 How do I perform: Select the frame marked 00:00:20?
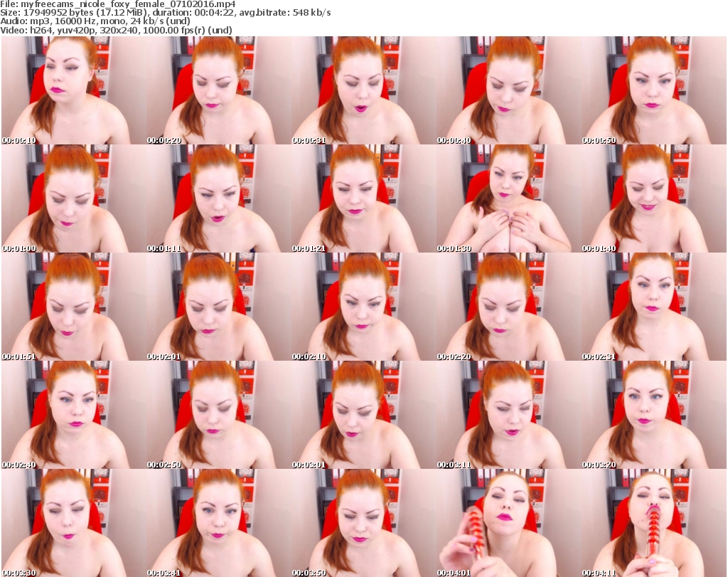point(219,90)
